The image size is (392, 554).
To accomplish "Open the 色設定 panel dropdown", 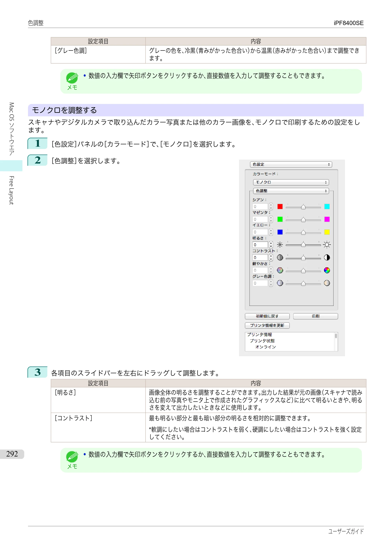I will (291, 164).
